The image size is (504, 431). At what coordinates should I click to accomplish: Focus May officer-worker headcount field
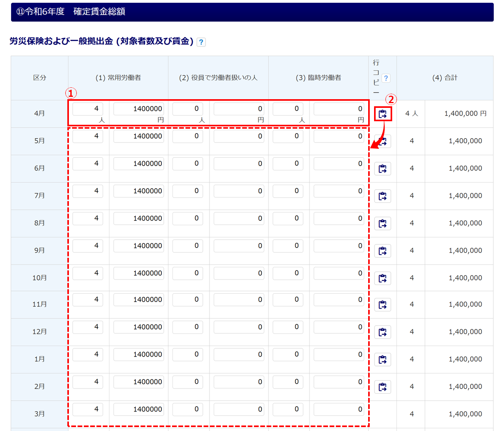tap(188, 136)
